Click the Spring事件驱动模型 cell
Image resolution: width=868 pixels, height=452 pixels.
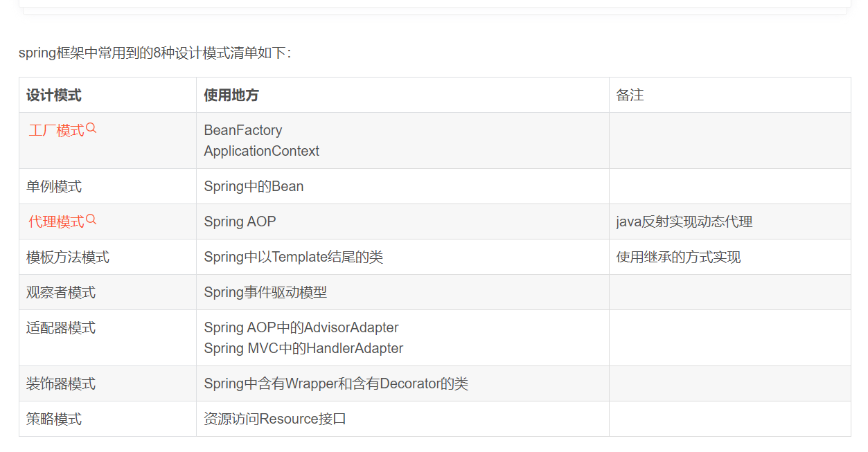click(265, 293)
